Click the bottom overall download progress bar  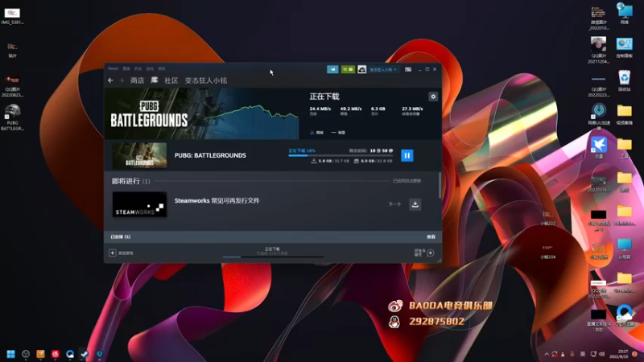click(x=273, y=257)
